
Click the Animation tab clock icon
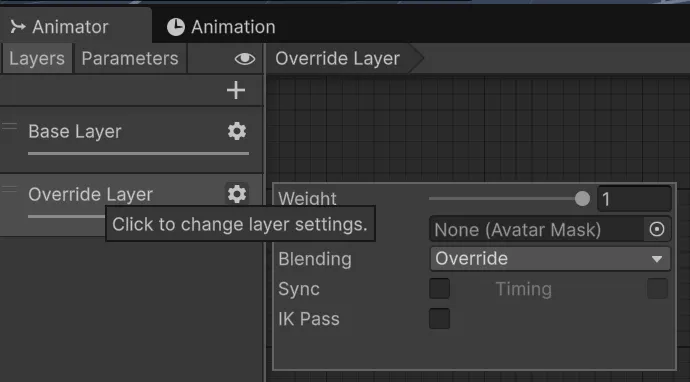(176, 27)
